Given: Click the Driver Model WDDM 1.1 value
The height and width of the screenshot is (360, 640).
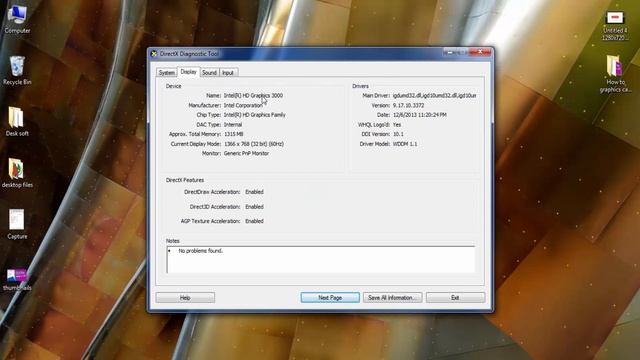Looking at the screenshot, I should 405,144.
